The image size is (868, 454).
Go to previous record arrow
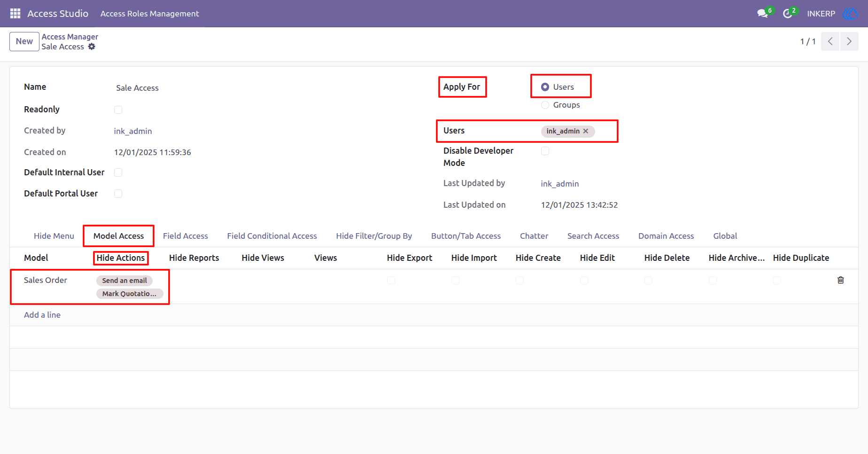pyautogui.click(x=830, y=41)
